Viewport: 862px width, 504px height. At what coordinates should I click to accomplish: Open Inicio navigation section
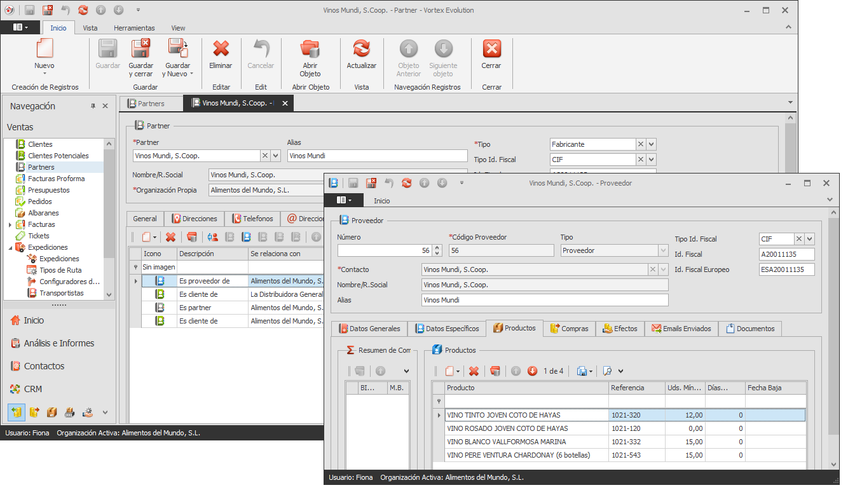(x=58, y=320)
